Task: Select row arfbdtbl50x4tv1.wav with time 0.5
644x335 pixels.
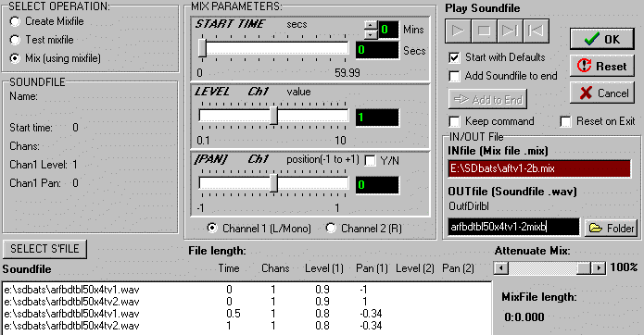Action: (x=246, y=314)
